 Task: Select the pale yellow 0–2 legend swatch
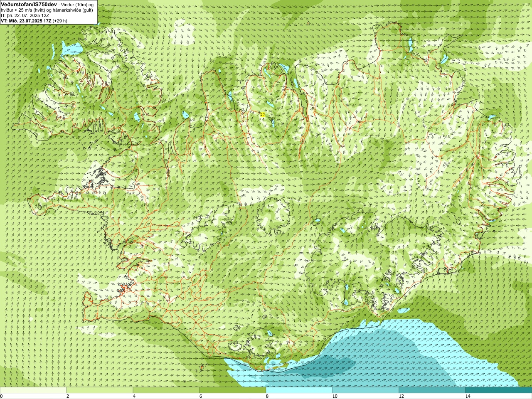point(33,390)
